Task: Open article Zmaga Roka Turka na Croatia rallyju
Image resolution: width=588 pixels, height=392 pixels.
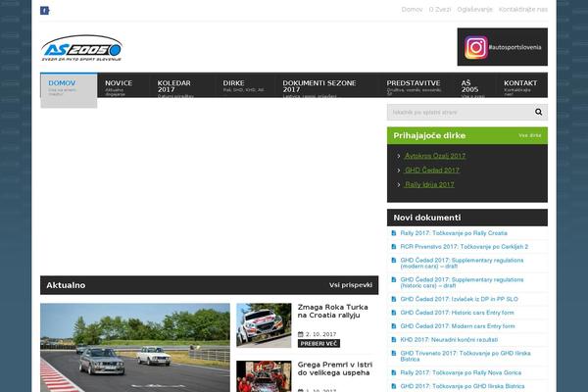Action: tap(332, 311)
